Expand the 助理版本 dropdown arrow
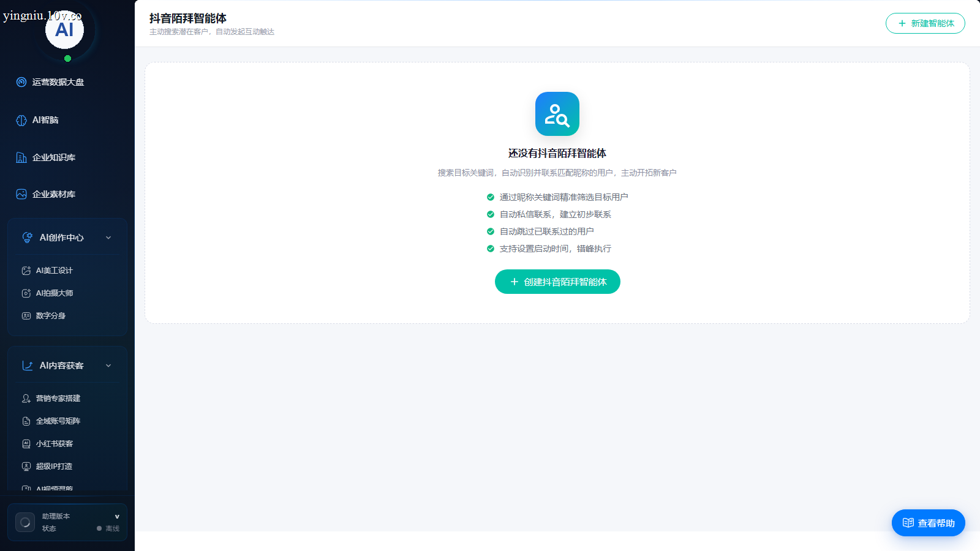 (117, 517)
